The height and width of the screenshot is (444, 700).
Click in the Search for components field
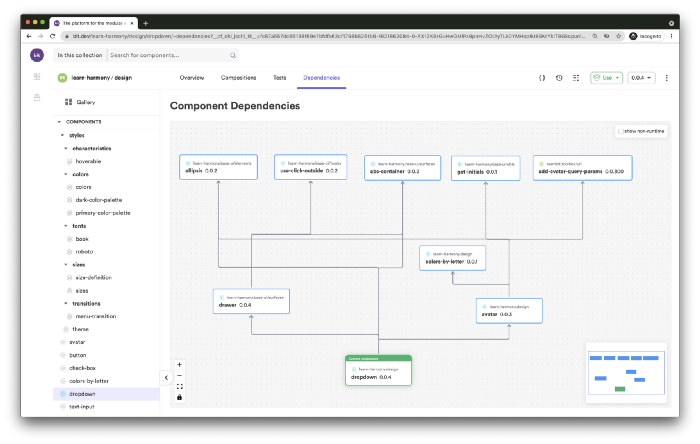[168, 55]
